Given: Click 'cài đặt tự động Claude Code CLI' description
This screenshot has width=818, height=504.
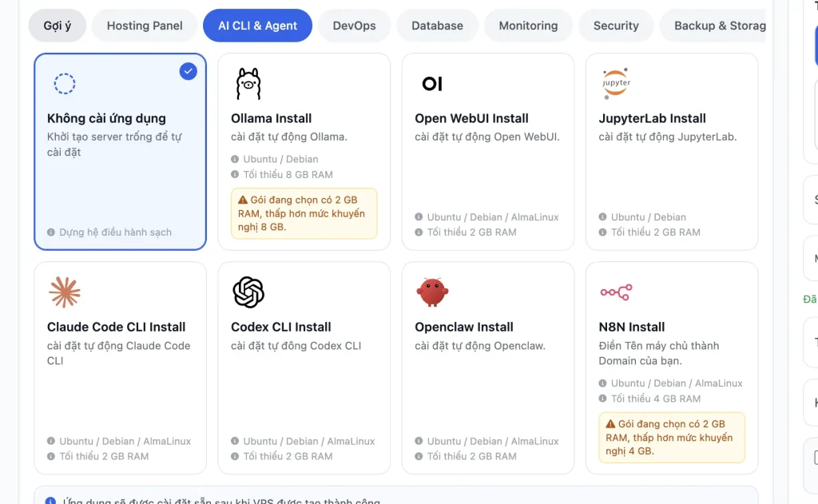Looking at the screenshot, I should 118,353.
